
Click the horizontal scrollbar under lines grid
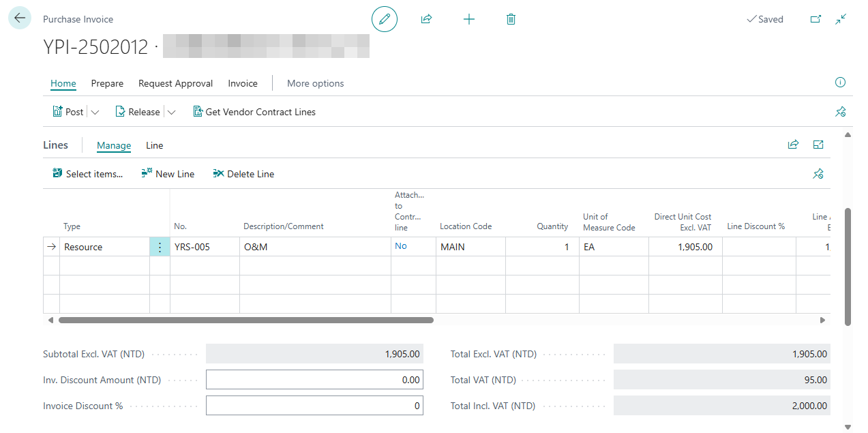tap(246, 320)
